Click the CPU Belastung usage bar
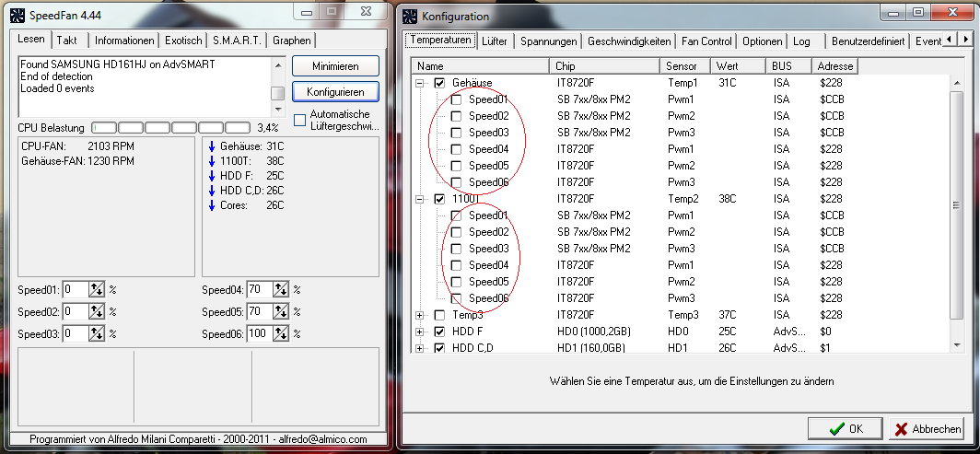The width and height of the screenshot is (980, 454). coord(171,127)
